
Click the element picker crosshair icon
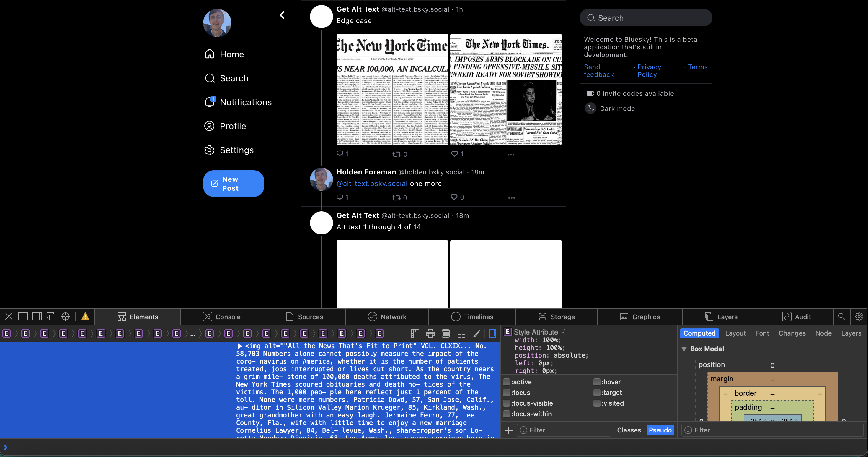point(65,316)
